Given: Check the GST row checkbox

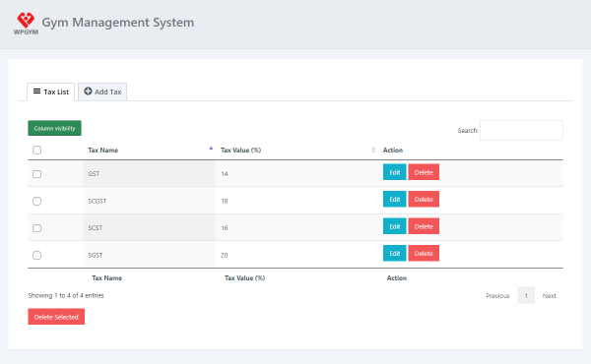Looking at the screenshot, I should pos(37,174).
